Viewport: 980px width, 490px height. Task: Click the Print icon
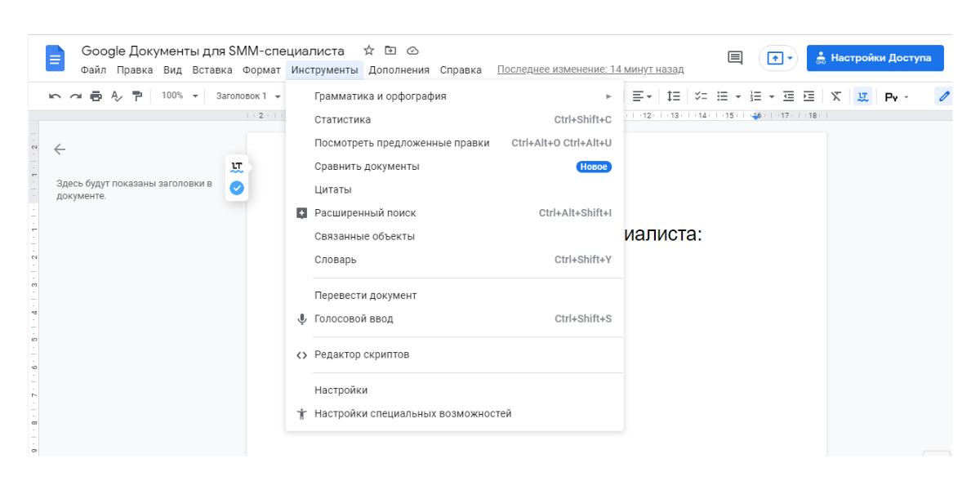[x=96, y=96]
